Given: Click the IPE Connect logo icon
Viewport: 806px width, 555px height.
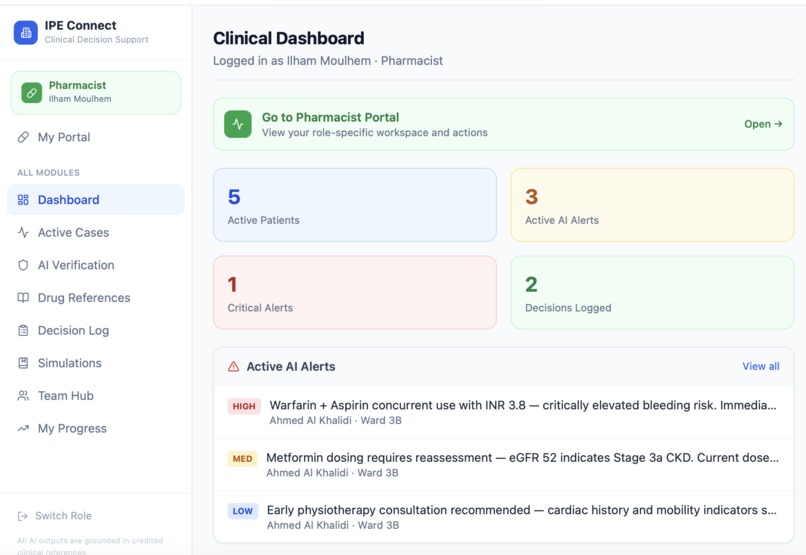Looking at the screenshot, I should [26, 32].
